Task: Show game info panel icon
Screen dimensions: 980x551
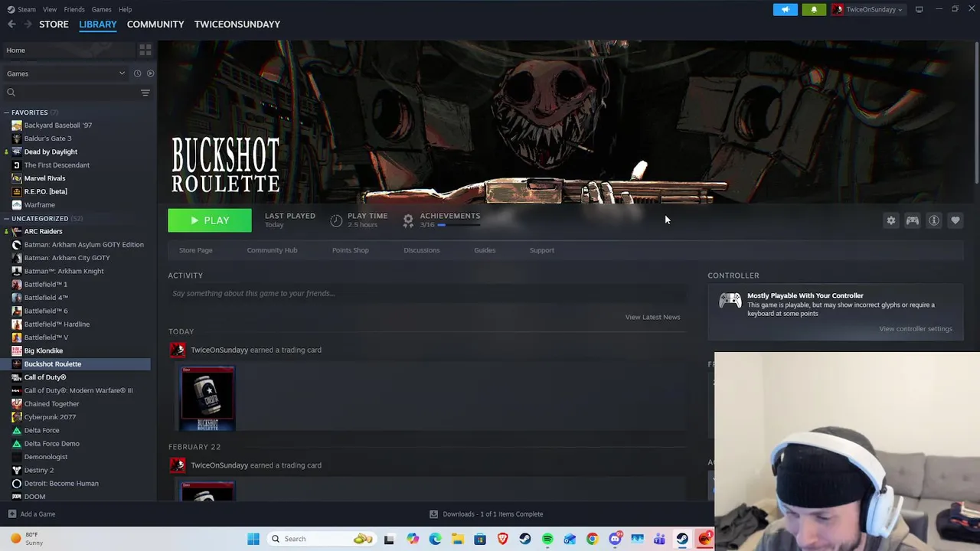Action: click(934, 220)
